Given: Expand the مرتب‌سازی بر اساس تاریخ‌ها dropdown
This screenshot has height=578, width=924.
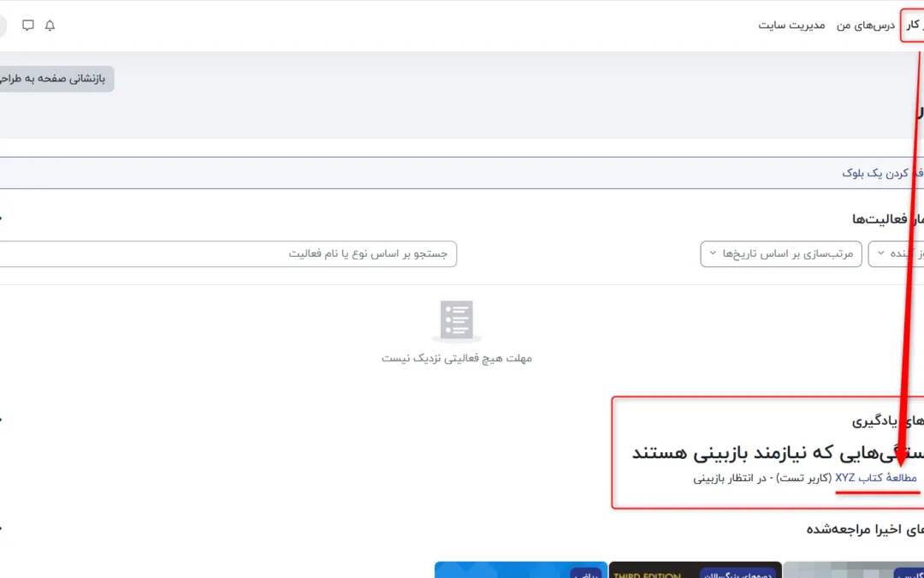Looking at the screenshot, I should (780, 253).
